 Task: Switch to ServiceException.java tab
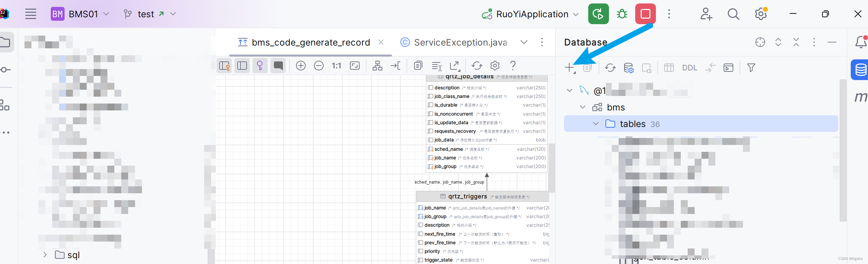pos(454,42)
